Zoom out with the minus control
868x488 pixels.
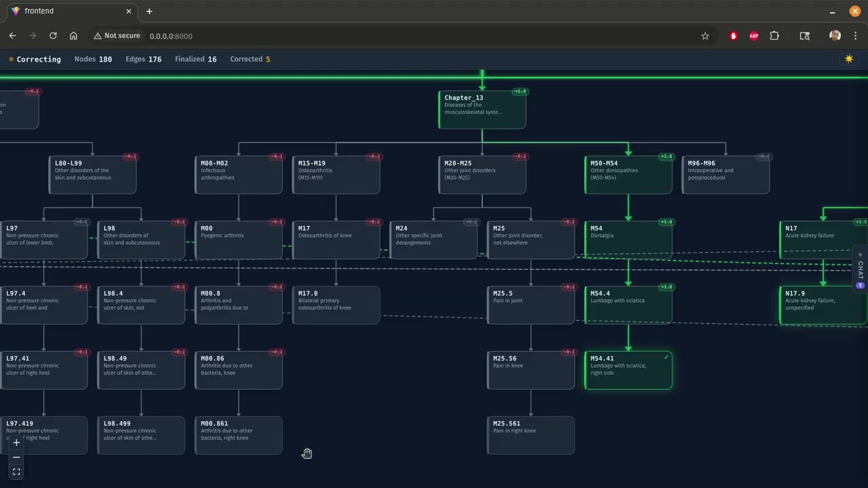(x=16, y=457)
